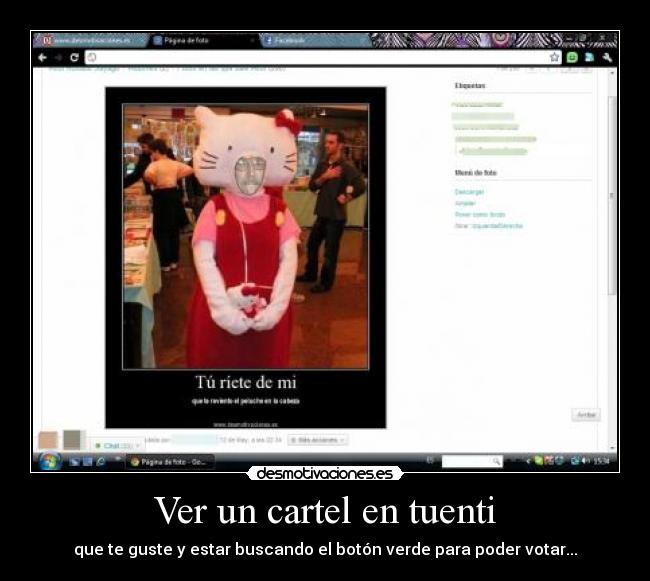
Task: Open the green extension icon in browser toolbar
Action: tap(572, 57)
